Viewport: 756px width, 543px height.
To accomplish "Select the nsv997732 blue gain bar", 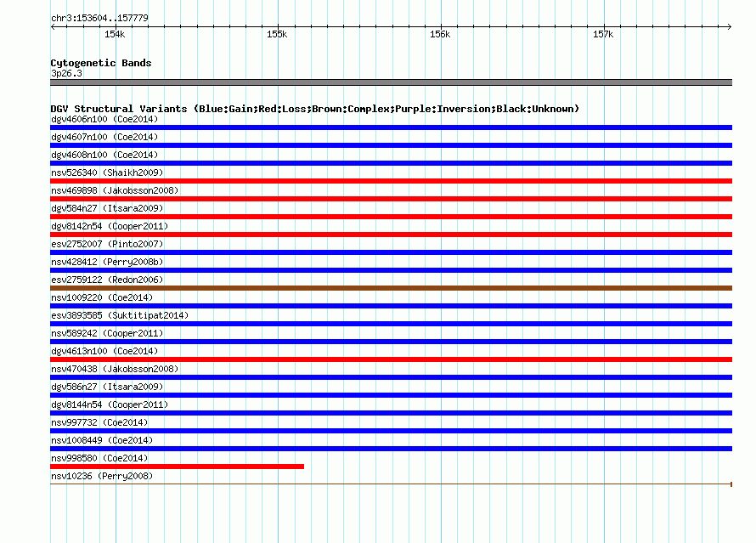I will click(x=391, y=431).
